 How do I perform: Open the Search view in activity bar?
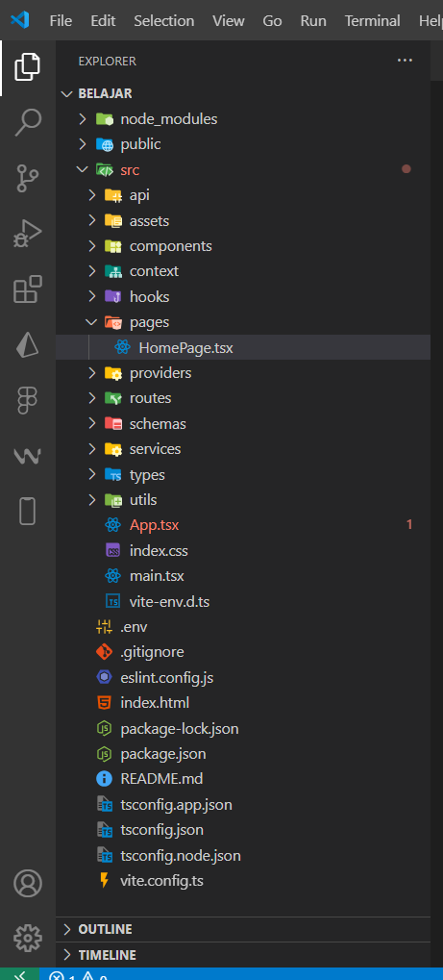[x=28, y=121]
